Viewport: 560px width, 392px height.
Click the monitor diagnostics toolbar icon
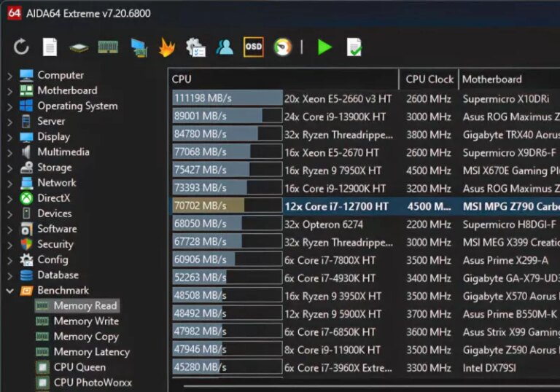(139, 47)
